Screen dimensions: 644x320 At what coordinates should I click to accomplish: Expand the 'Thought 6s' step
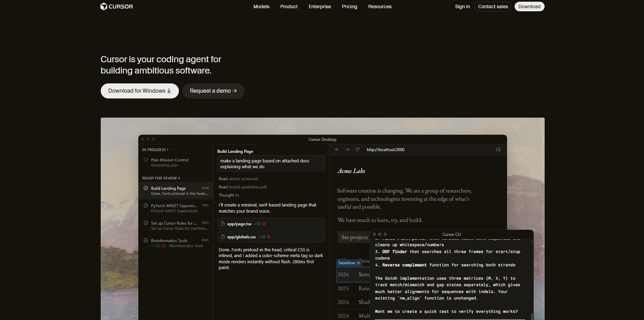pyautogui.click(x=229, y=195)
